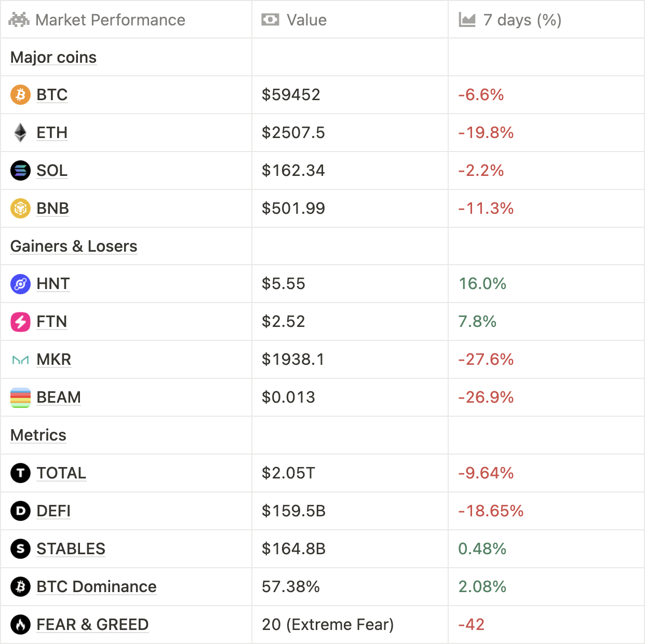The height and width of the screenshot is (644, 645).
Task: Click the rainbow-striped BEAM icon
Action: click(20, 398)
